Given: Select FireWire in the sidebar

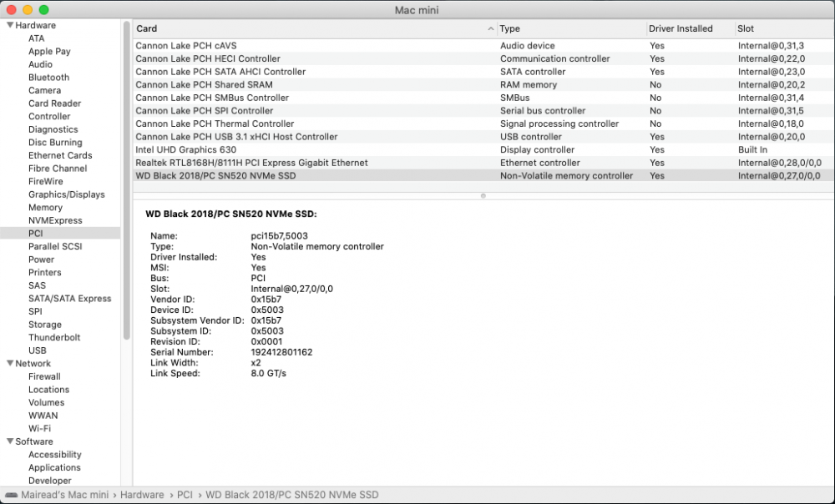Looking at the screenshot, I should point(46,181).
